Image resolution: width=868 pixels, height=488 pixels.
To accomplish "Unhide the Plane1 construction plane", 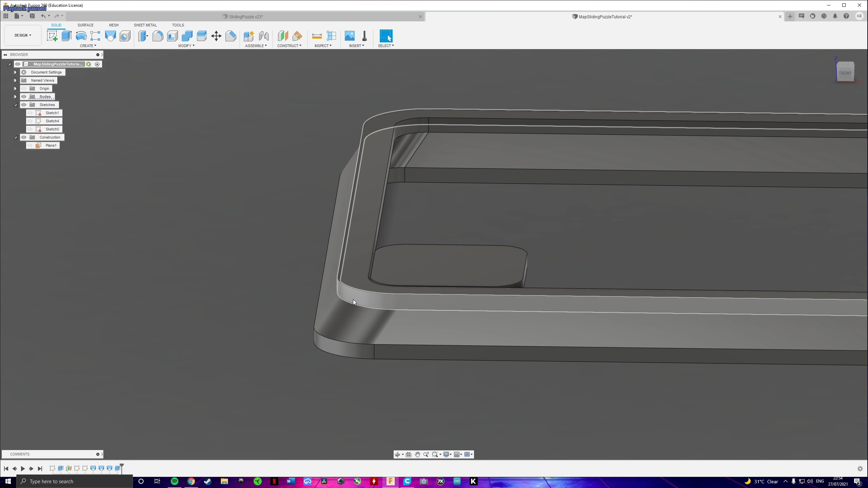I will tap(30, 145).
